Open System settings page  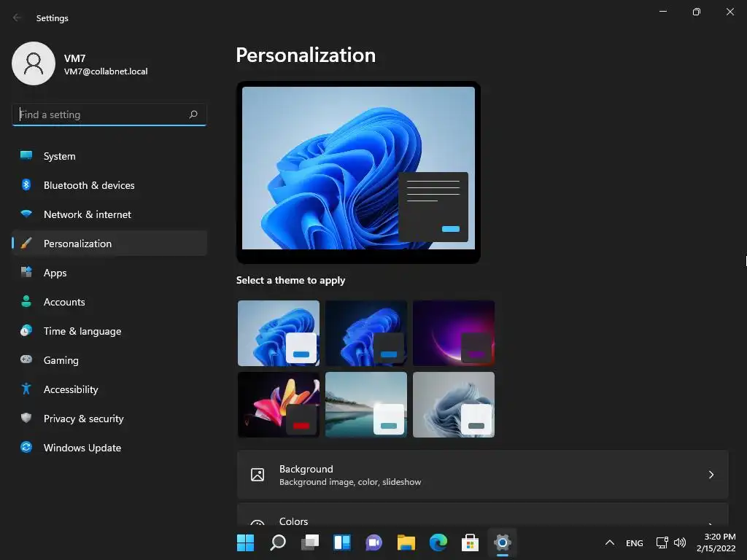109,156
